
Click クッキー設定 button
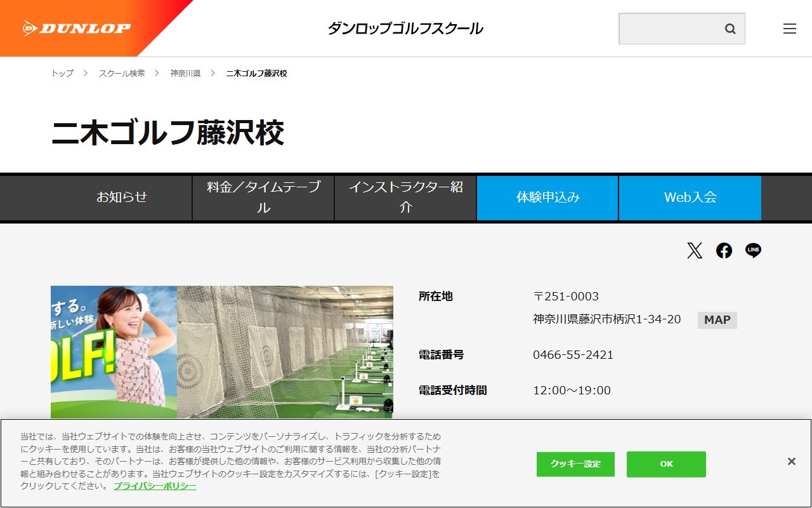(x=575, y=464)
